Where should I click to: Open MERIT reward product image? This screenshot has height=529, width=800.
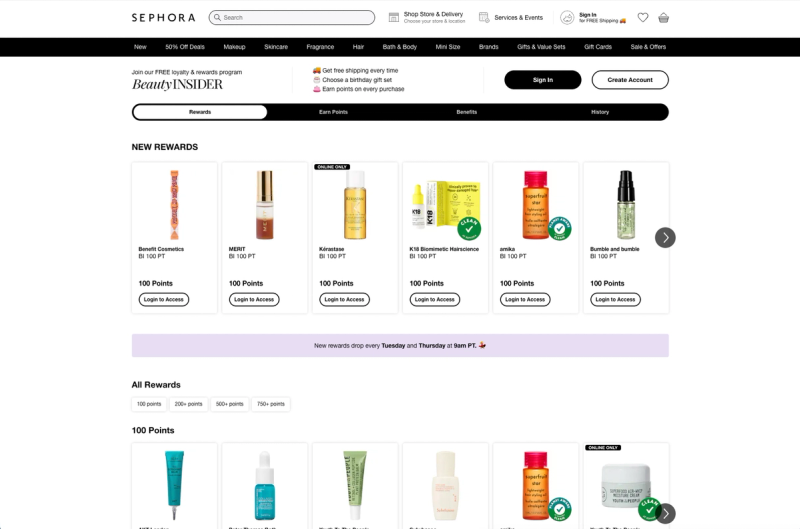[x=264, y=205]
